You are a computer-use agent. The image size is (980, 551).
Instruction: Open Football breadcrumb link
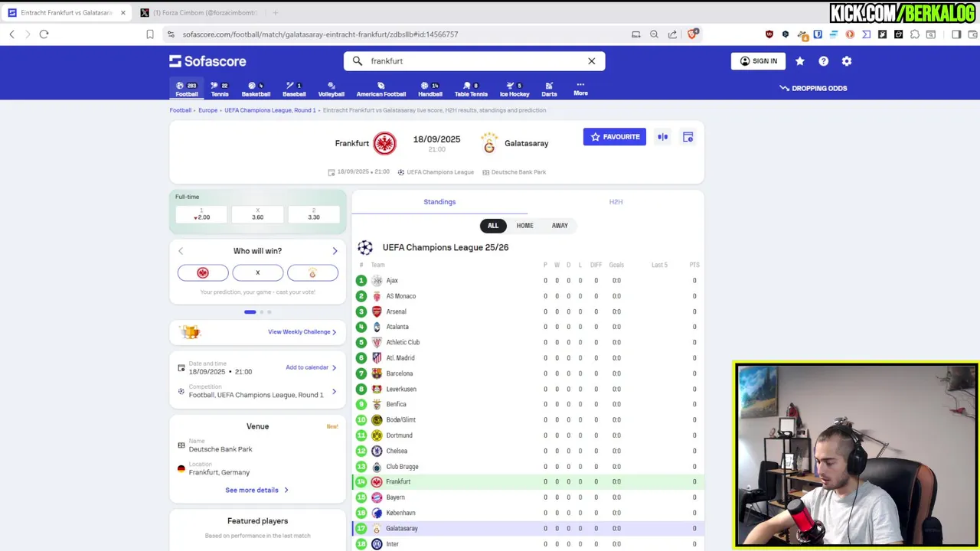(x=181, y=110)
